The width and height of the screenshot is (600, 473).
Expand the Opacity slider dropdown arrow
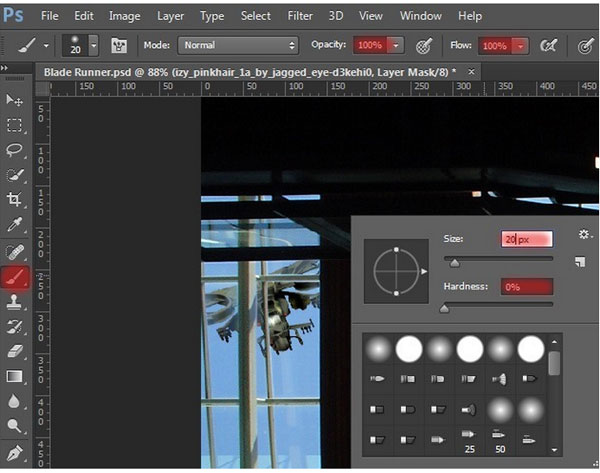click(395, 45)
